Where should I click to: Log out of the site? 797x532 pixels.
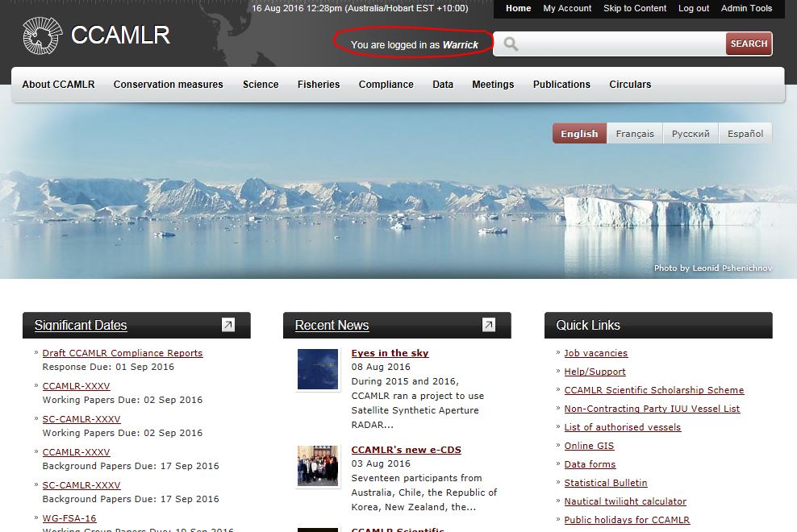click(693, 8)
